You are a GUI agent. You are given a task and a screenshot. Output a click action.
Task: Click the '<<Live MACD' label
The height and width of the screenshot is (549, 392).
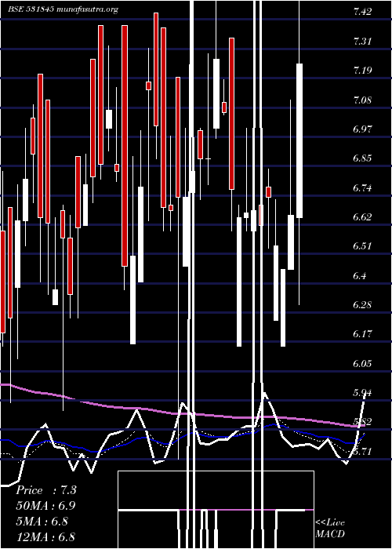[x=330, y=529]
